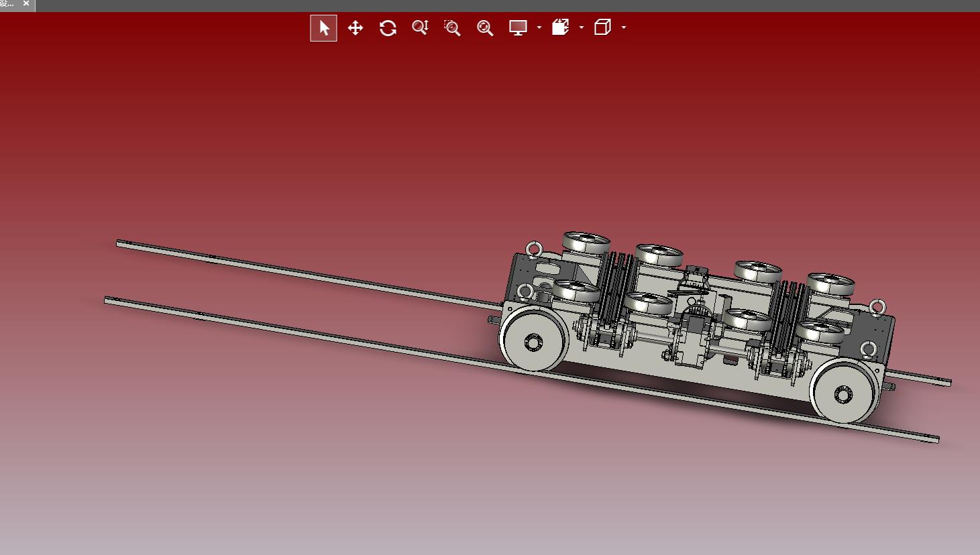Click the section view box icon
Screen dimensions: 980x555
tap(561, 27)
